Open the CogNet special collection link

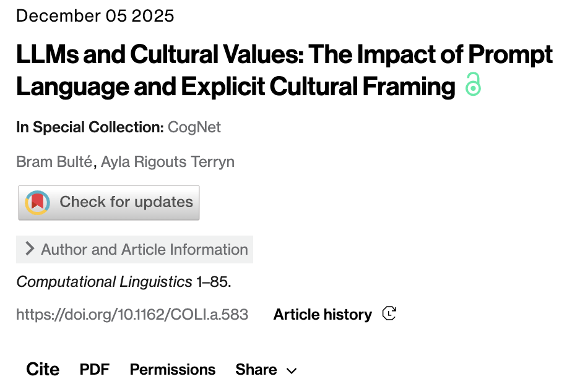[194, 127]
